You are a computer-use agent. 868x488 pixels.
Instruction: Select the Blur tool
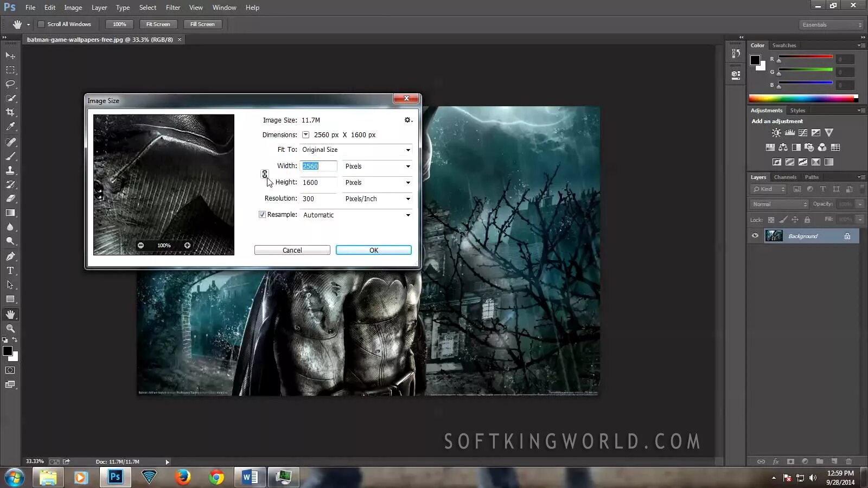point(10,227)
